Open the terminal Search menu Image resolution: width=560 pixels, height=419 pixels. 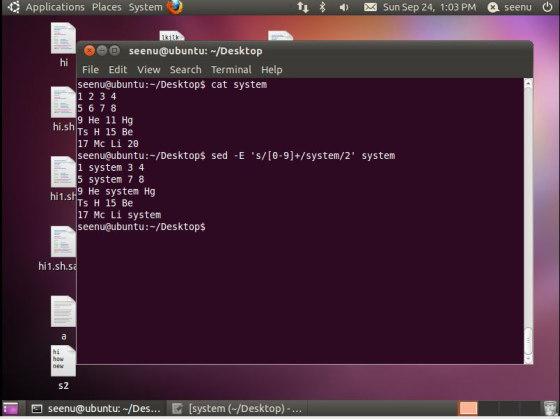click(185, 70)
